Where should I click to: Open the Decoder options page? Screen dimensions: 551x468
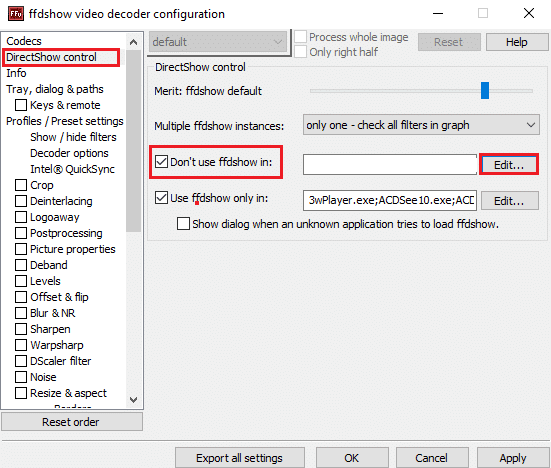[x=69, y=153]
